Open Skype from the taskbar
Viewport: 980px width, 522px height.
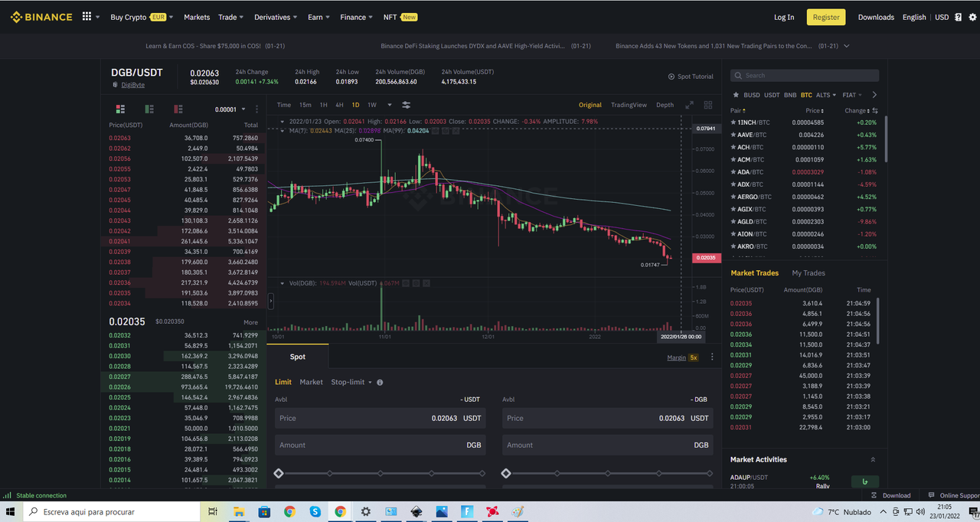[315, 511]
